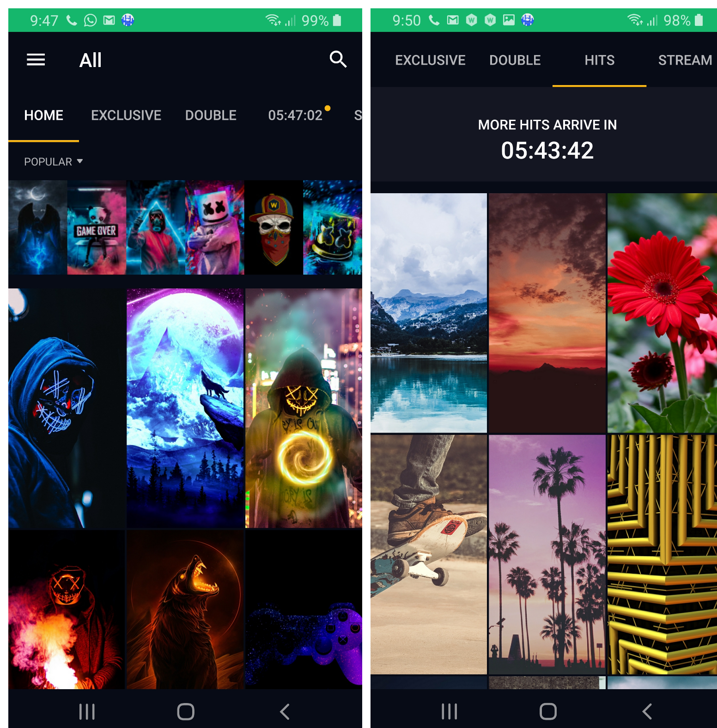
Task: Switch to DOUBLE tab in right screen
Action: coord(515,60)
